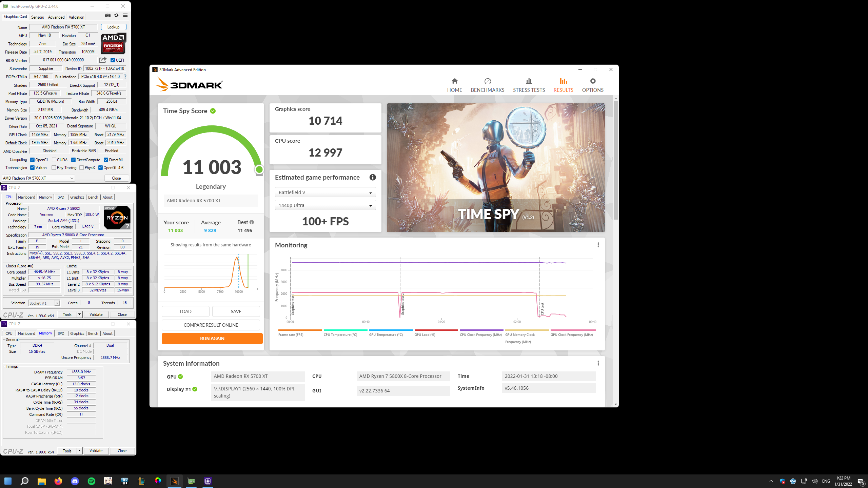This screenshot has height=488, width=868.
Task: Click estimated game performance info icon
Action: click(373, 177)
